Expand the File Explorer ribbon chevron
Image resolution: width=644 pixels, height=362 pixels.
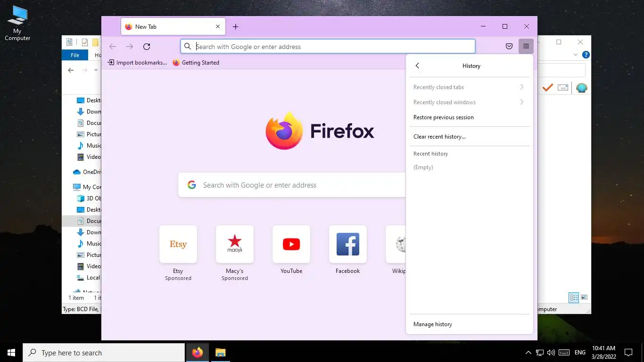tap(576, 55)
